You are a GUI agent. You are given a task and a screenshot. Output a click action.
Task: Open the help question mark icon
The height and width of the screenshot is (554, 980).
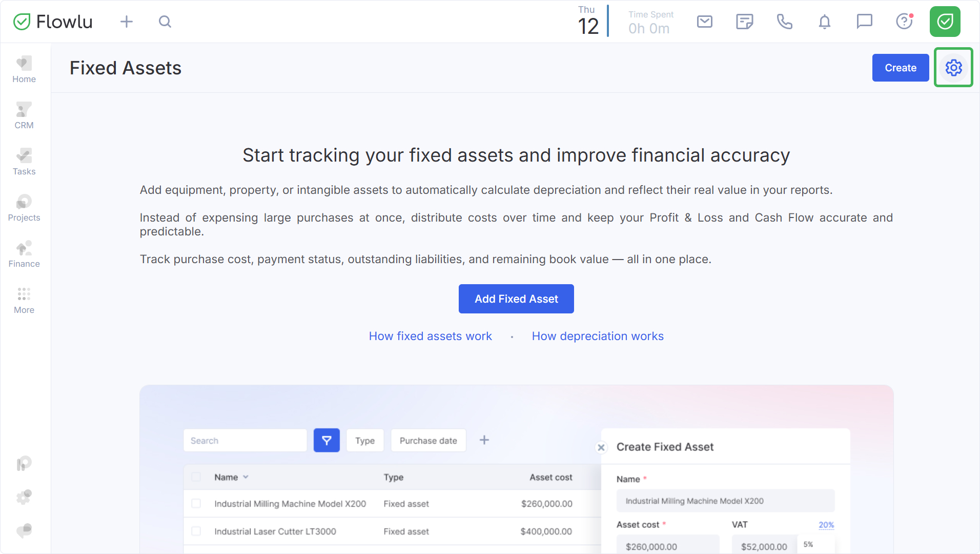point(904,22)
